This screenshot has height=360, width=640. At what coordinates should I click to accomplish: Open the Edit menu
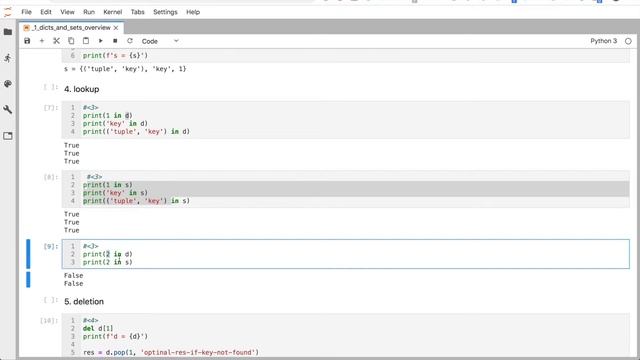tap(46, 12)
